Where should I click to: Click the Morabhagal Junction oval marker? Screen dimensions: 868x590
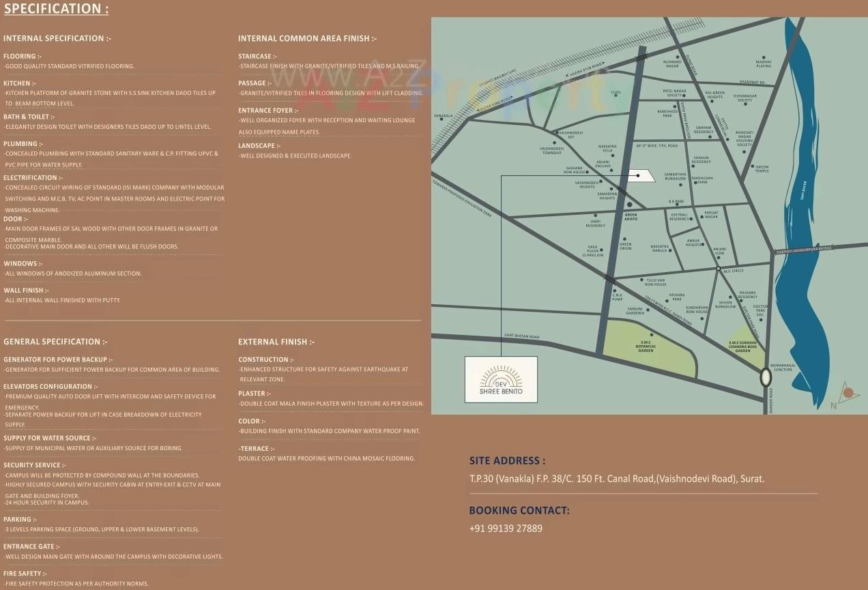[765, 377]
